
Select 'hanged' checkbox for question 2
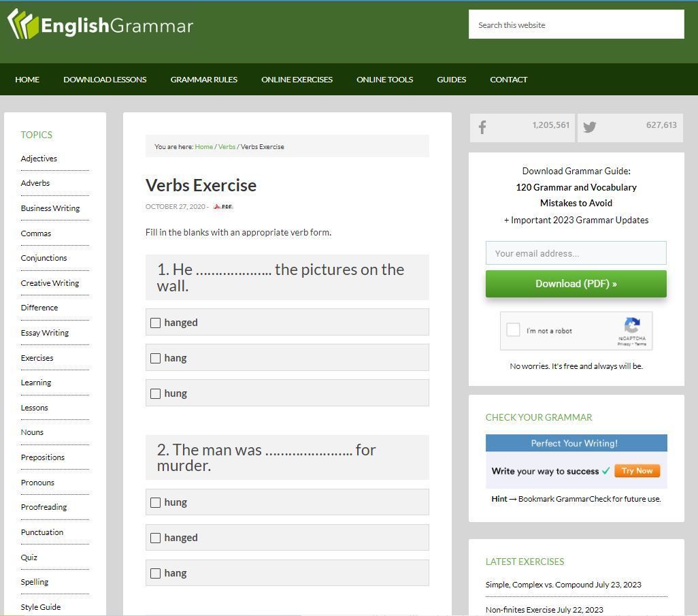click(155, 538)
